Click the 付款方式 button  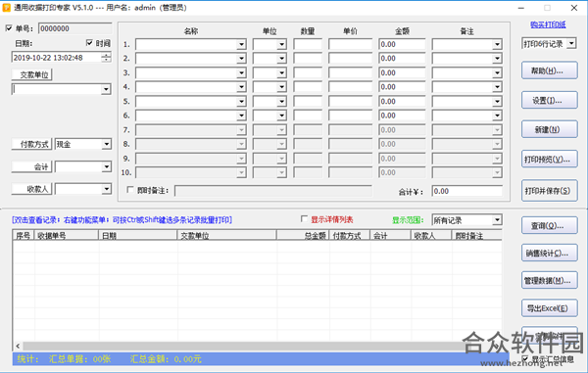pos(32,144)
